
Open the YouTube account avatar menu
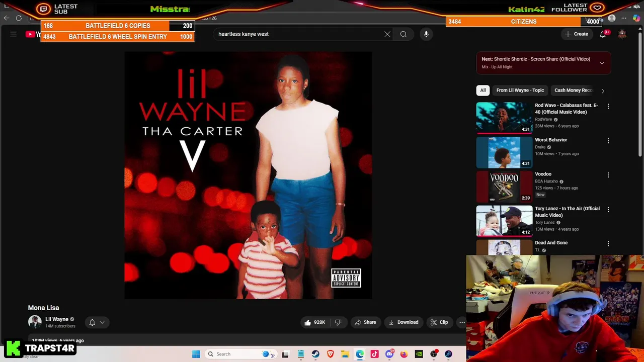point(622,34)
